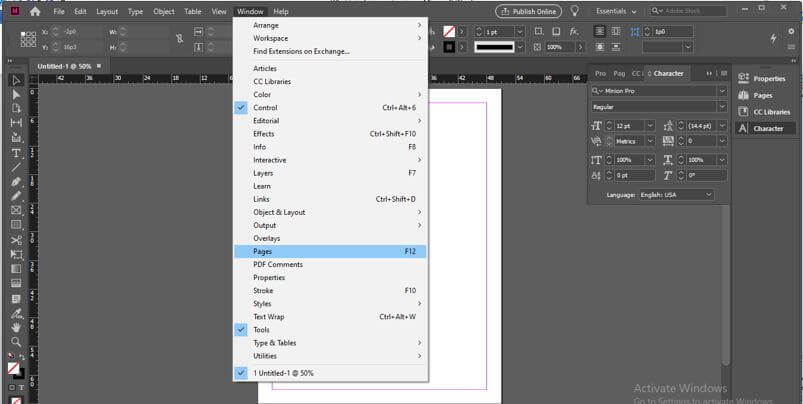Click the Adobe Stock search field
The width and height of the screenshot is (803, 404).
(x=688, y=11)
